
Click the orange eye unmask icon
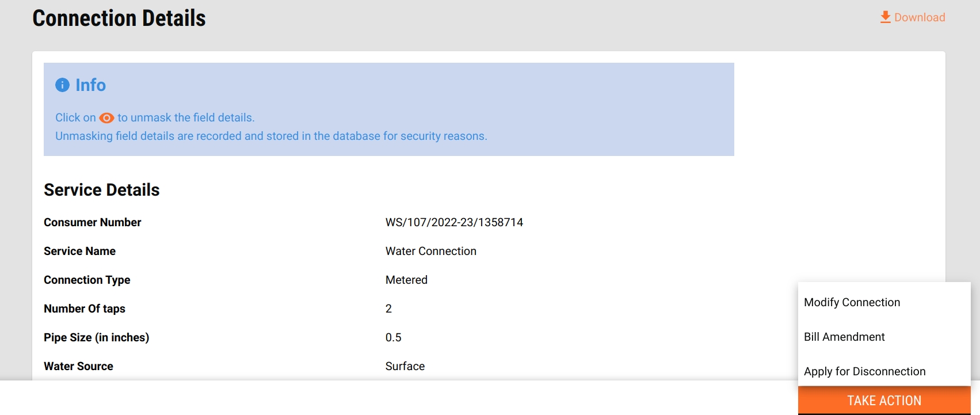pyautogui.click(x=106, y=118)
